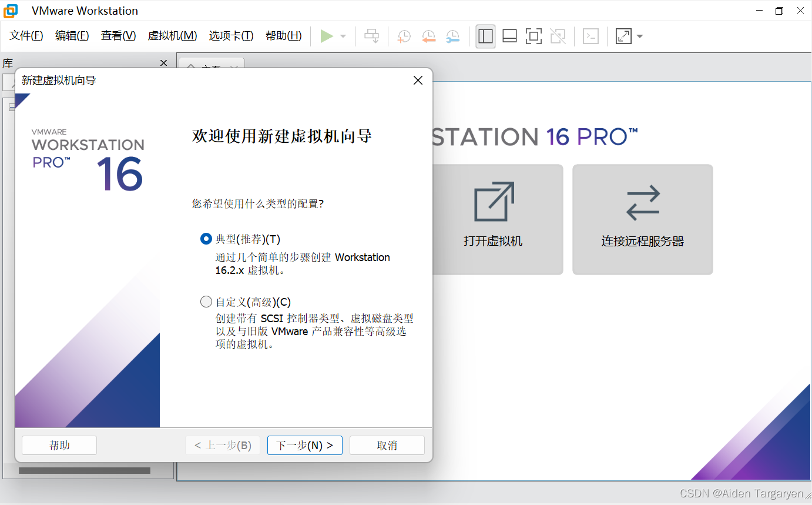The height and width of the screenshot is (505, 812).
Task: Click the 上一步(B) button
Action: pyautogui.click(x=223, y=445)
